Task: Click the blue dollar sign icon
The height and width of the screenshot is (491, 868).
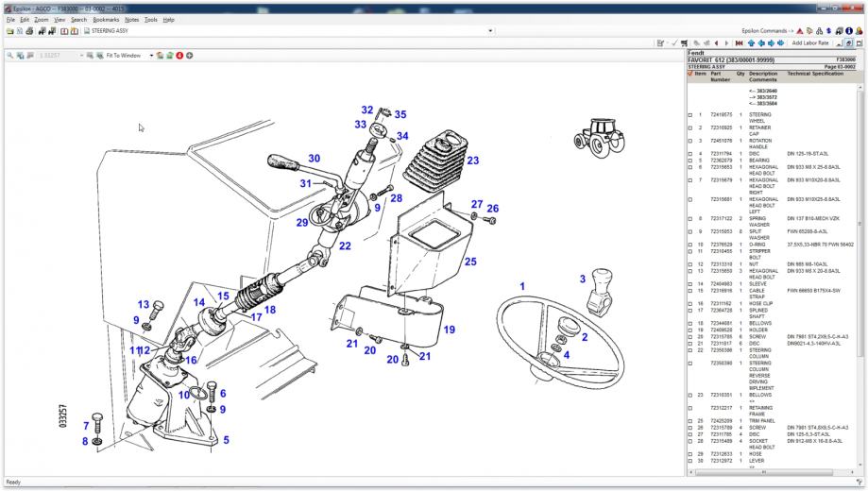Action: pos(828,31)
